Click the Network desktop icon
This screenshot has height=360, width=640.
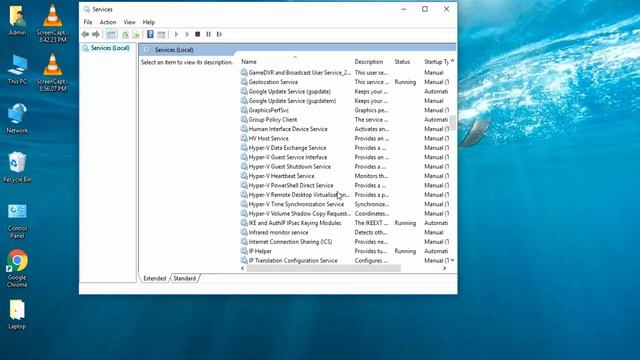point(17,118)
